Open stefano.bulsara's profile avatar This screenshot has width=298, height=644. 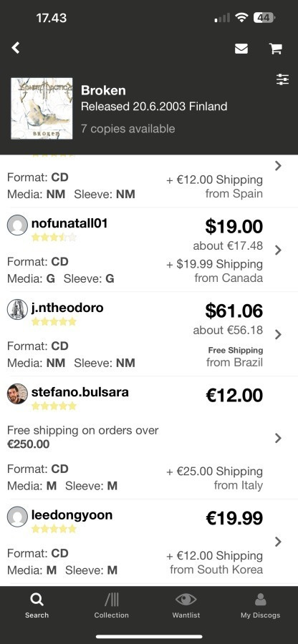point(17,394)
